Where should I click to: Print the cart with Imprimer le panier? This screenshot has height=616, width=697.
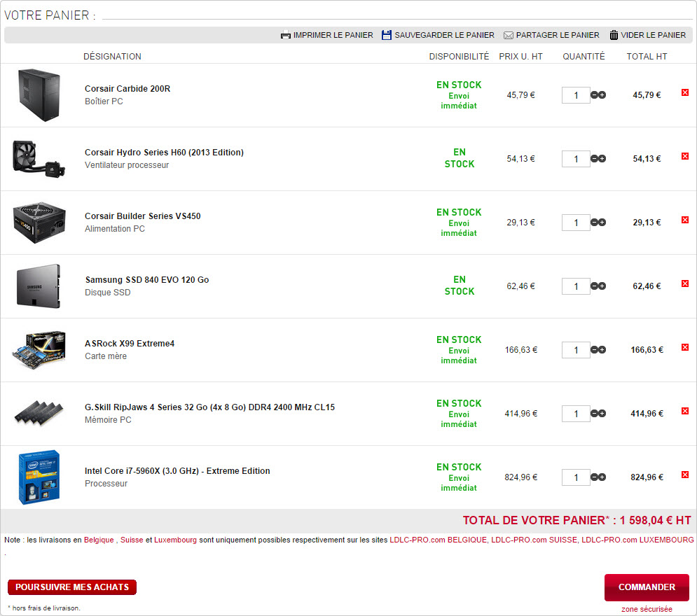click(x=326, y=35)
